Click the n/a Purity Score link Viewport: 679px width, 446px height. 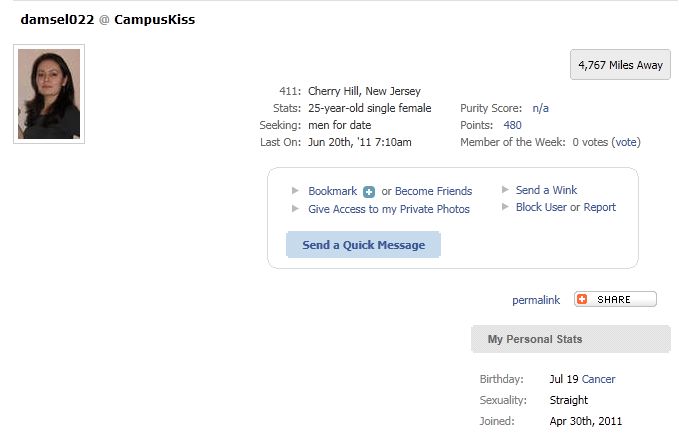[x=540, y=108]
